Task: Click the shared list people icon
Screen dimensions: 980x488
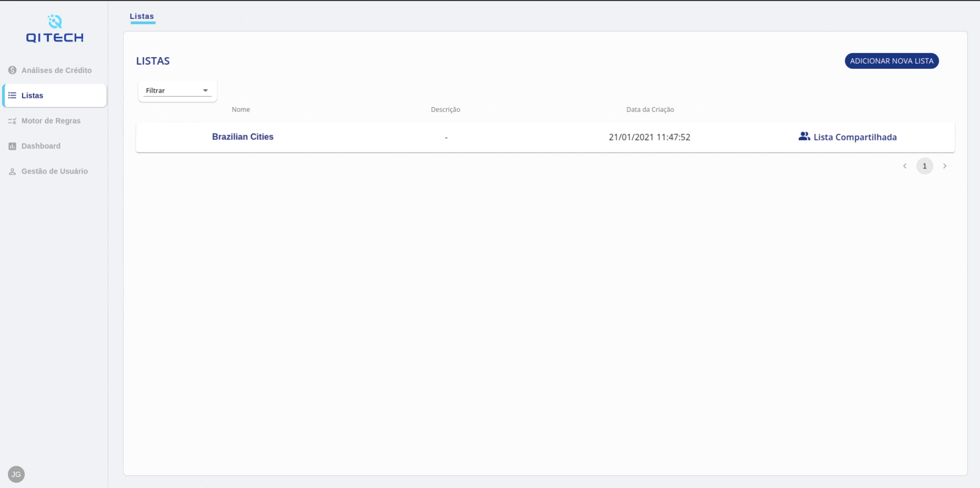Action: [804, 136]
